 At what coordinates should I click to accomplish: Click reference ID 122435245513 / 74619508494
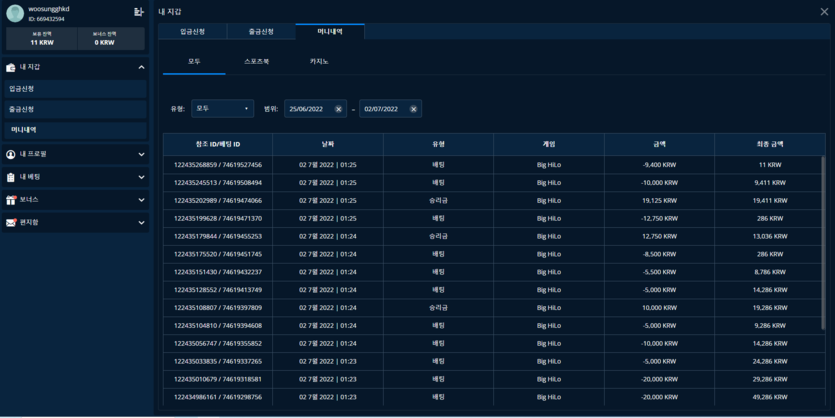[218, 183]
